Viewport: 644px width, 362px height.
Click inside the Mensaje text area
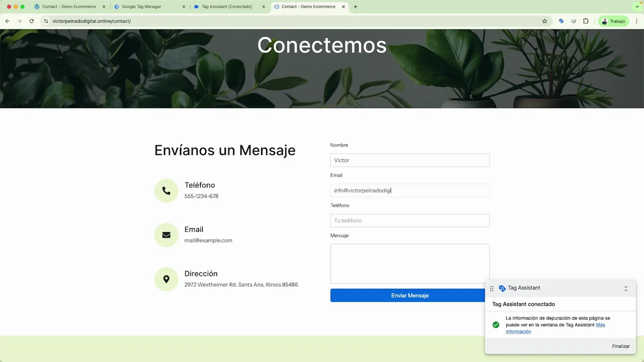coord(410,263)
